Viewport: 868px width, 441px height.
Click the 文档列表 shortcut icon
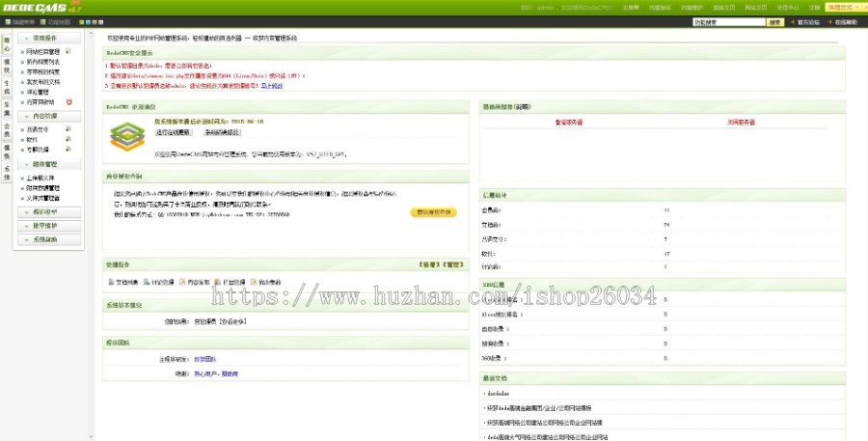coord(110,282)
